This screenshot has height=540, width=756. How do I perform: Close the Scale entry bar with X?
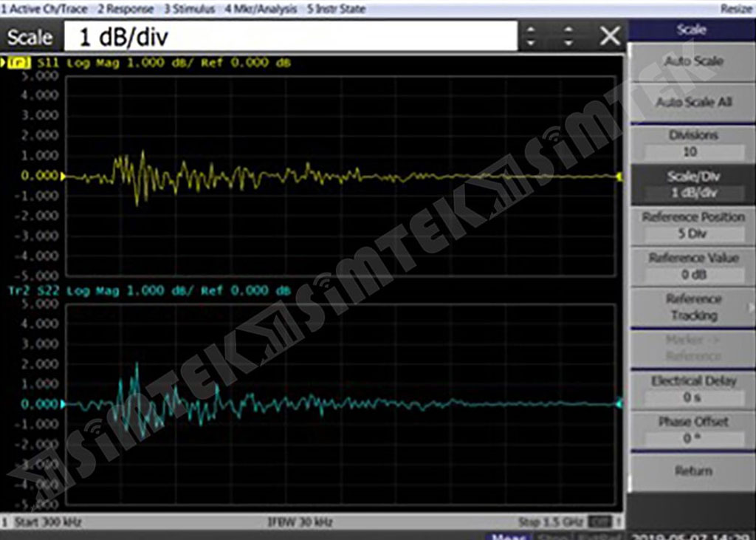click(610, 36)
